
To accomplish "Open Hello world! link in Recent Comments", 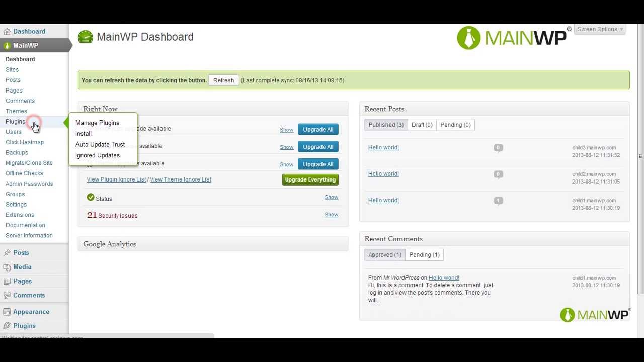I will point(444,278).
